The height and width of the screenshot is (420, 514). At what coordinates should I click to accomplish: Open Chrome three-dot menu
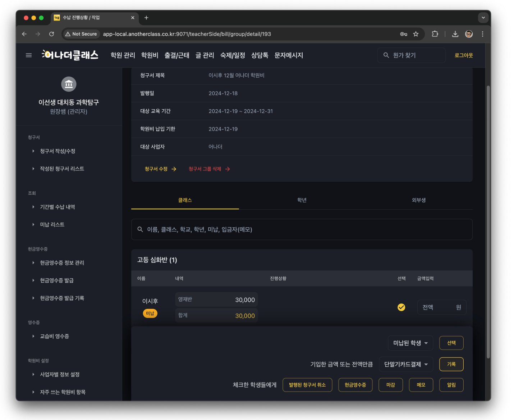(x=483, y=34)
